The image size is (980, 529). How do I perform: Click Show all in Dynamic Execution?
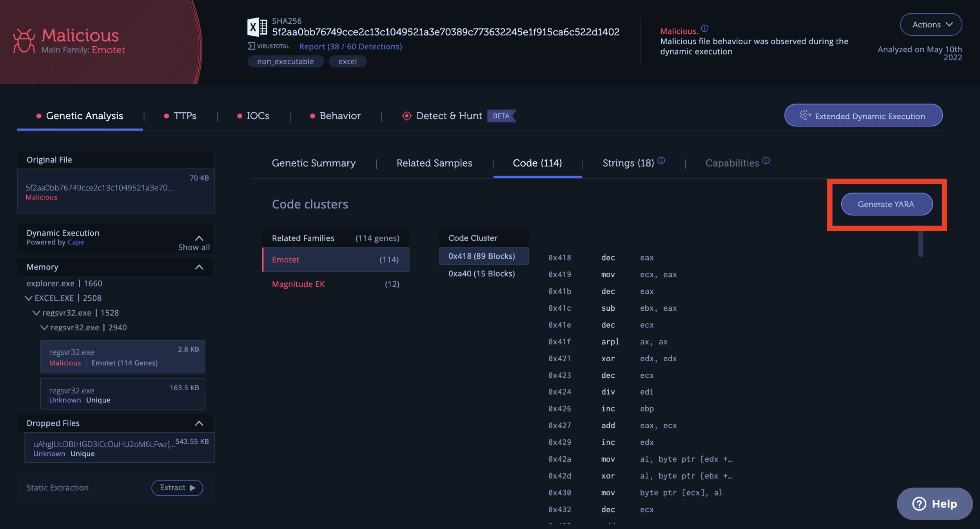[194, 247]
